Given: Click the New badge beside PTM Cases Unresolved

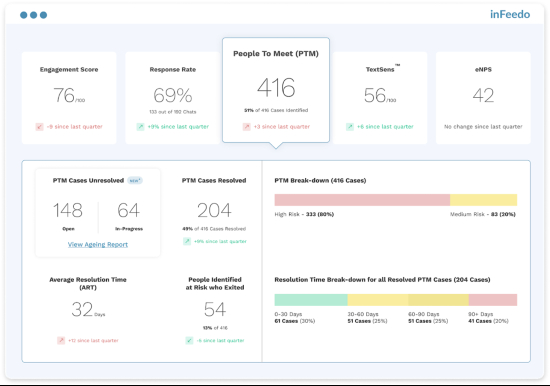Looking at the screenshot, I should click(135, 180).
